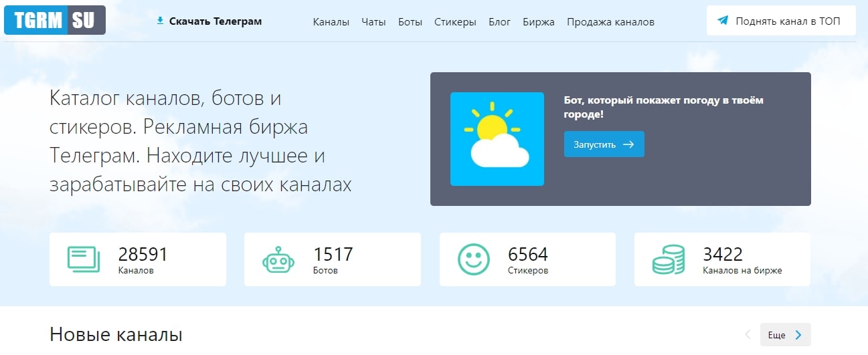
Task: Click the Telegram paper plane icon
Action: click(723, 21)
